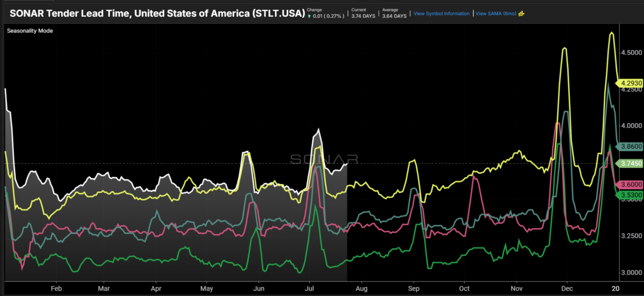Click the Mar label on time axis
Image resolution: width=644 pixels, height=296 pixels.
coord(104,288)
